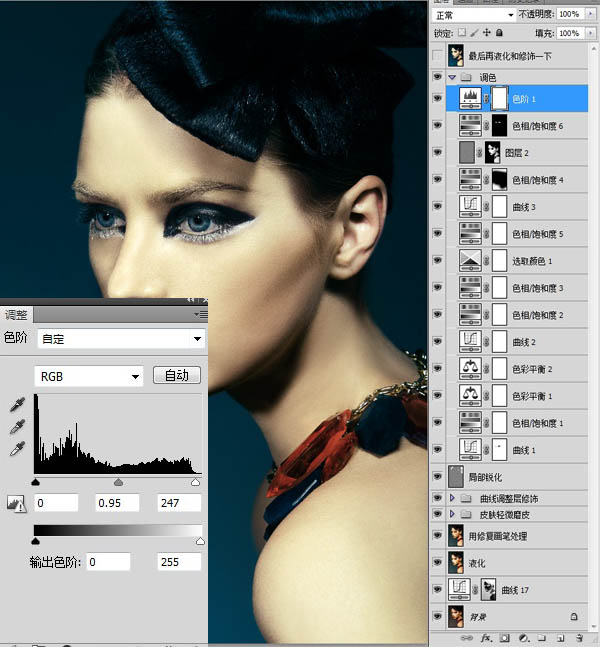Expand the 皮肤轻微磨皮 group

coord(452,514)
